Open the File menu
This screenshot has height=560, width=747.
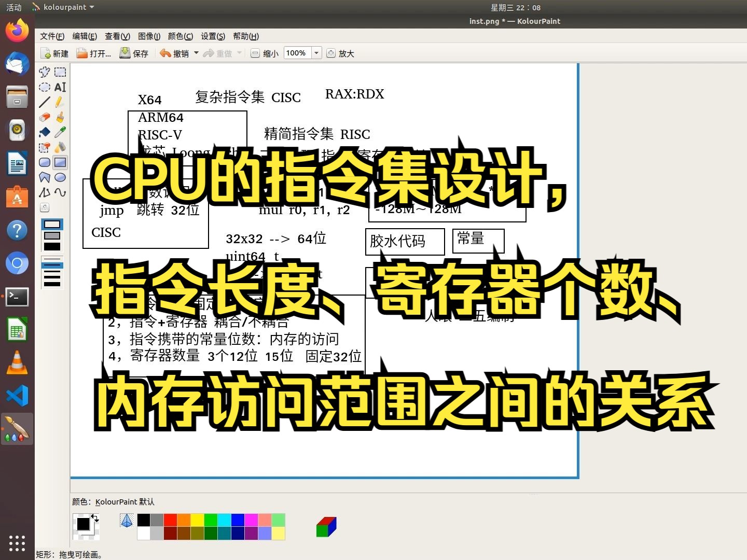coord(52,36)
